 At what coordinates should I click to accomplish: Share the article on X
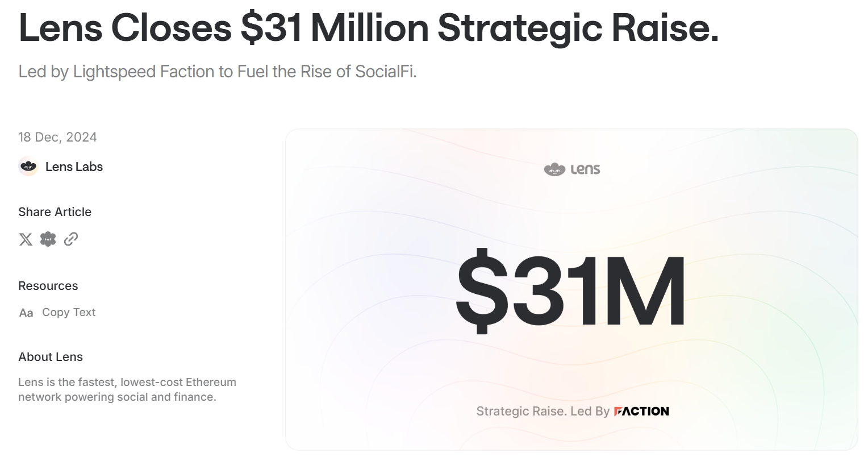click(26, 239)
